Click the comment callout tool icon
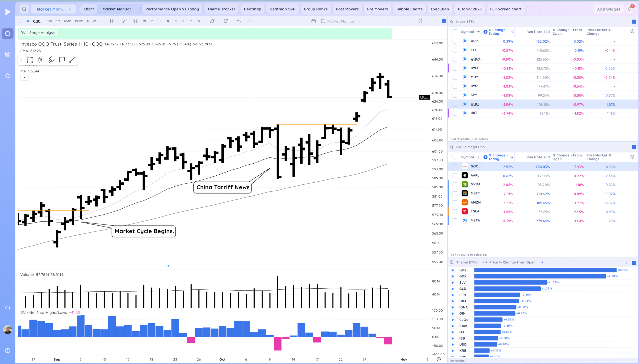The height and width of the screenshot is (364, 639). point(62,59)
